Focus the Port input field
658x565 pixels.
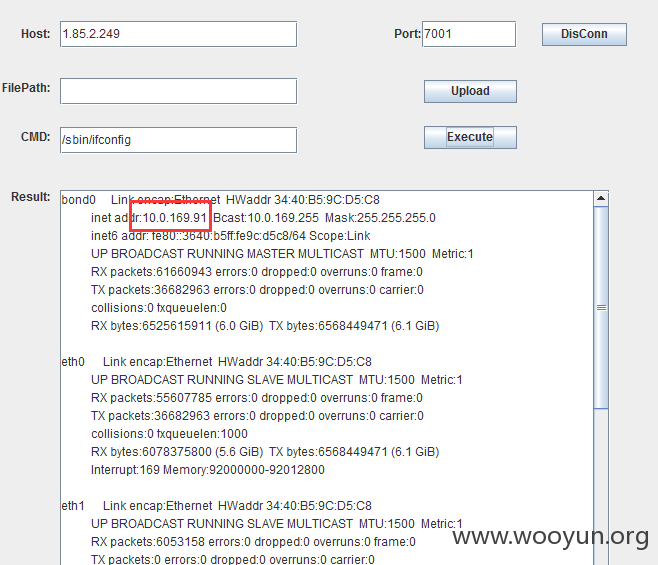(469, 34)
